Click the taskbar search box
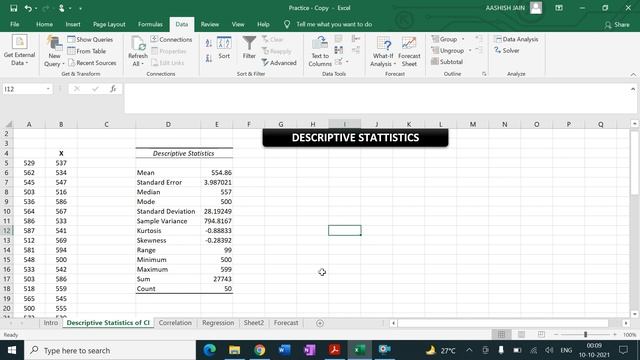640x360 pixels. [110, 350]
